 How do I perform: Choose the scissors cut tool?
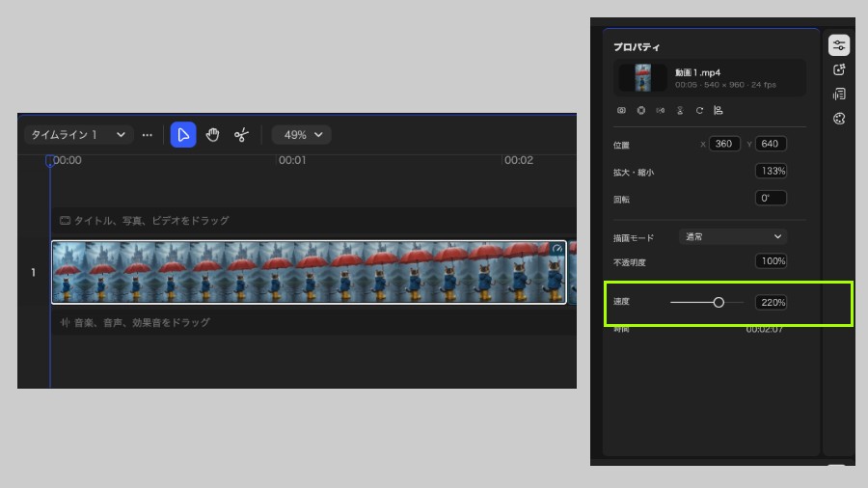(241, 135)
